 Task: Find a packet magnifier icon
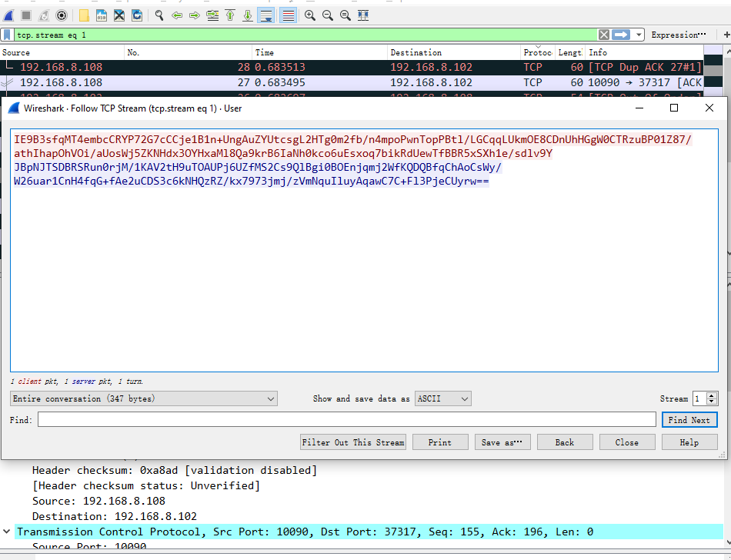[159, 15]
